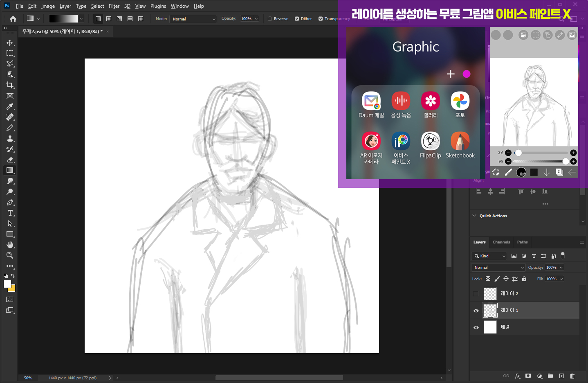Viewport: 588px width, 383px height.
Task: Switch to the Paths tab
Action: (522, 242)
